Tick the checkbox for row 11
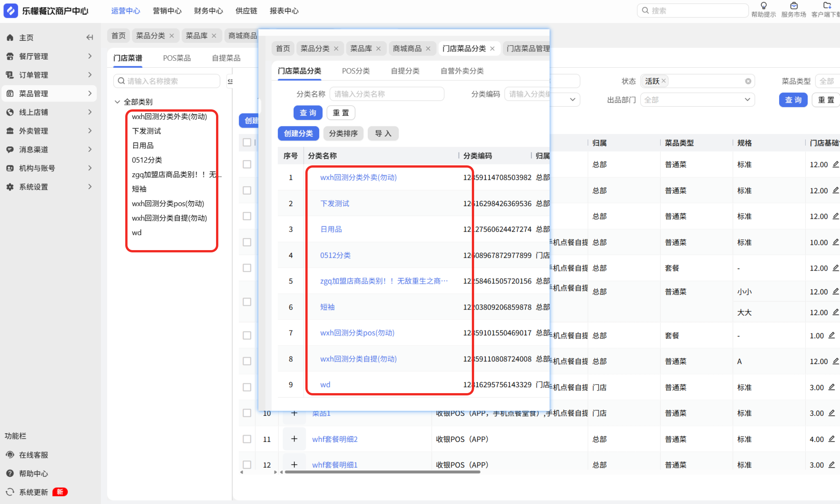Image resolution: width=840 pixels, height=504 pixels. 247,439
